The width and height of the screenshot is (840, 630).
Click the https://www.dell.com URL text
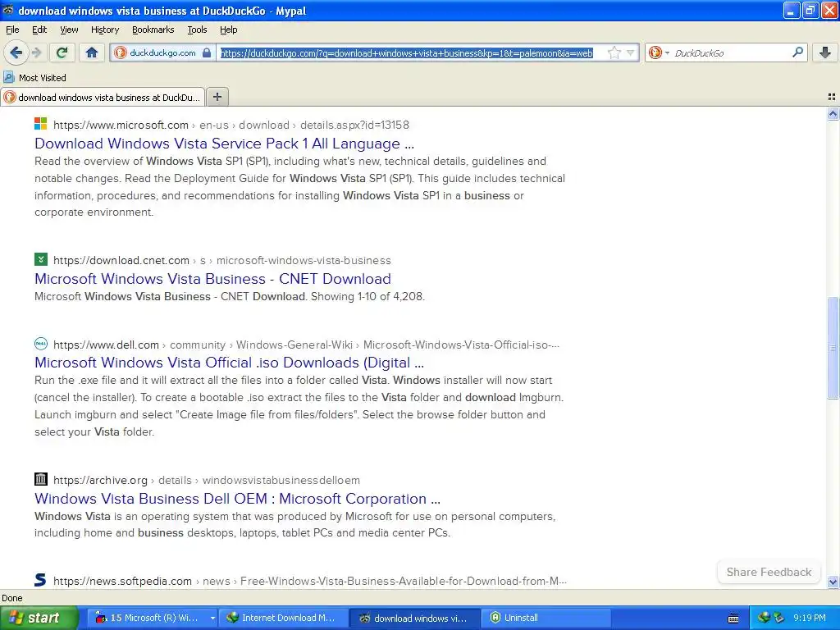point(106,345)
